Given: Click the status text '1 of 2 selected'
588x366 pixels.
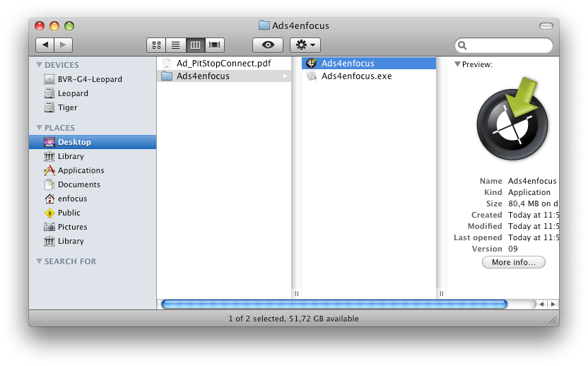Looking at the screenshot, I should [x=257, y=319].
